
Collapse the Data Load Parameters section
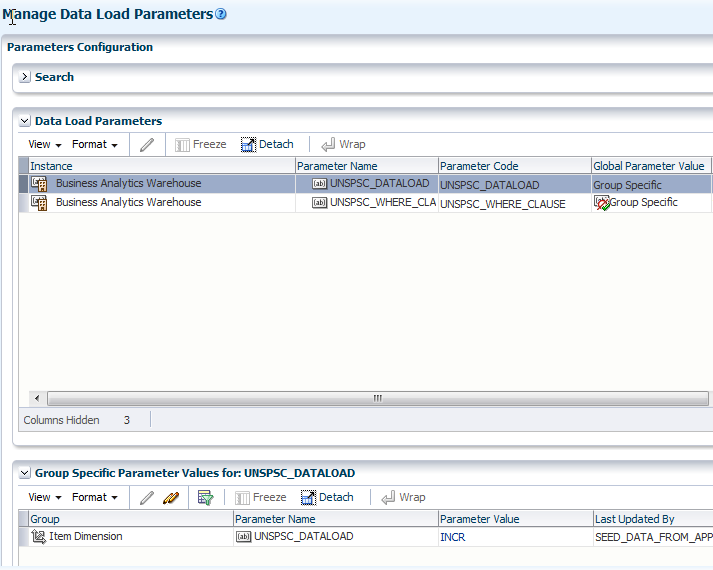[x=25, y=121]
